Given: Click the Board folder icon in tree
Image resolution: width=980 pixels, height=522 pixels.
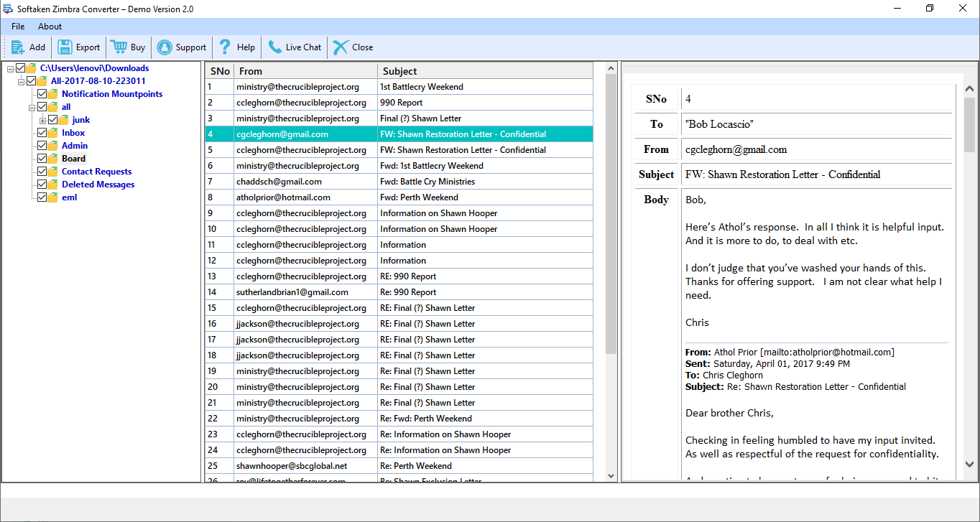Looking at the screenshot, I should 52,159.
